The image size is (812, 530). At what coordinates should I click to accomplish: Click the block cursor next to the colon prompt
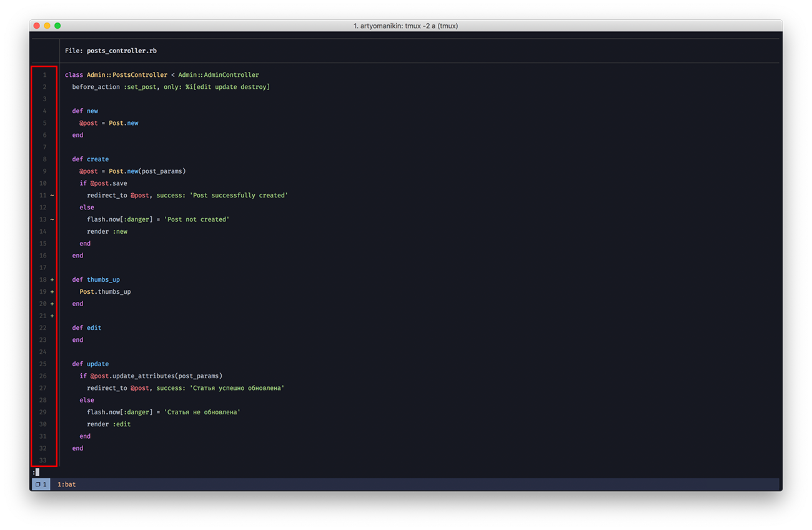tap(37, 472)
